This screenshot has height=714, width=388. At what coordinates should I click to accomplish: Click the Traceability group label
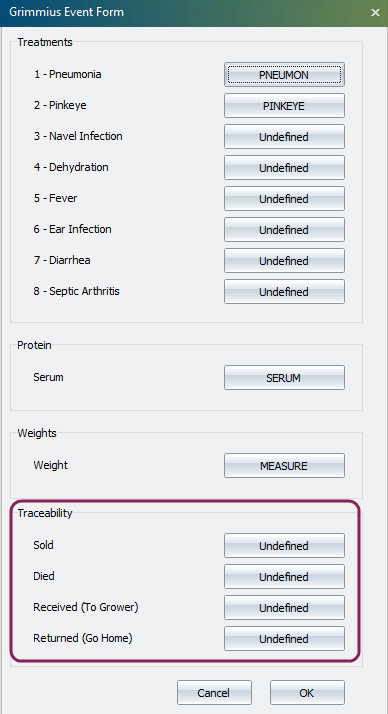click(x=45, y=513)
